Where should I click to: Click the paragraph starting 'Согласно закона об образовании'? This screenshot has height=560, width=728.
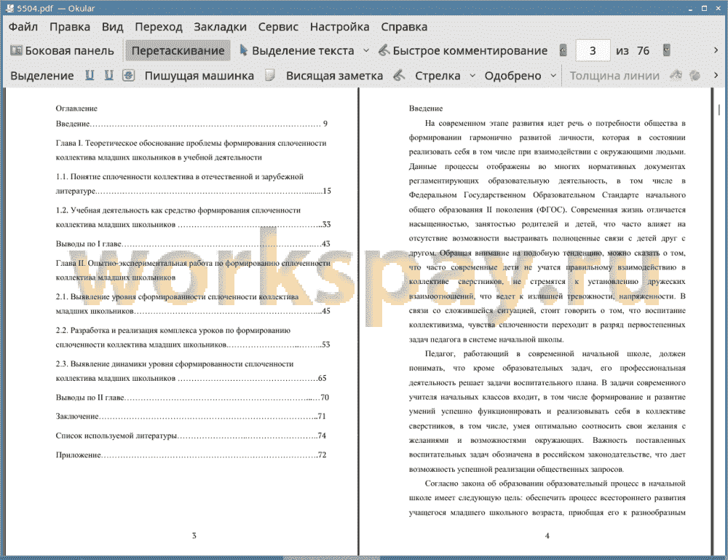547,498
